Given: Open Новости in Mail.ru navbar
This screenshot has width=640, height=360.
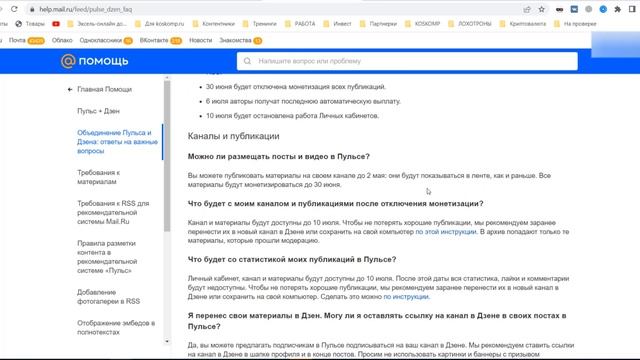Looking at the screenshot, I should click(x=200, y=40).
